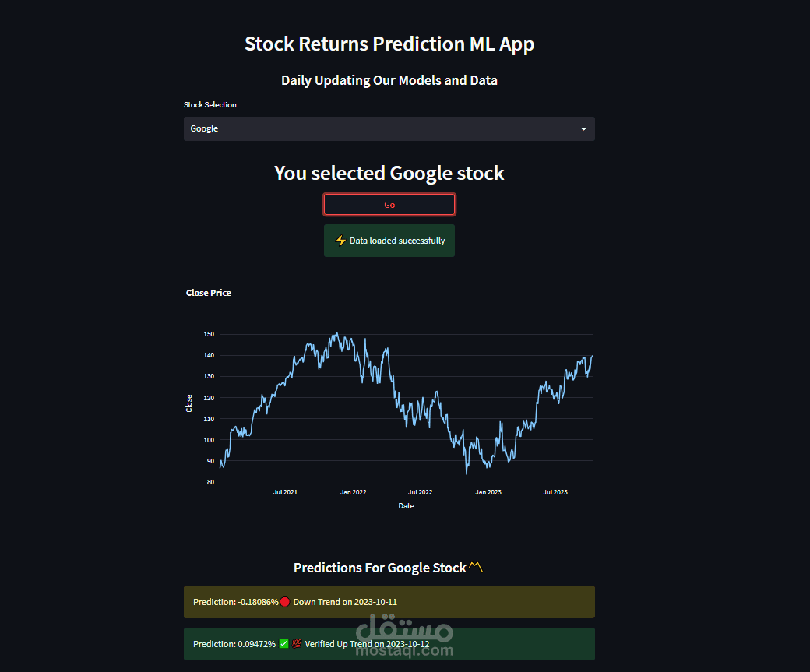
Task: Click the 120 y-axis label
Action: point(209,398)
